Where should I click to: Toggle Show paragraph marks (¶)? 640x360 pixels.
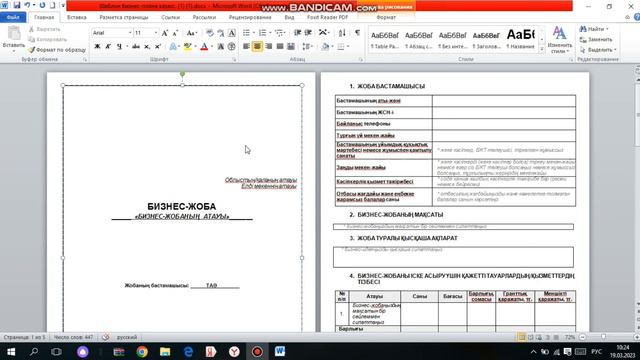[357, 33]
